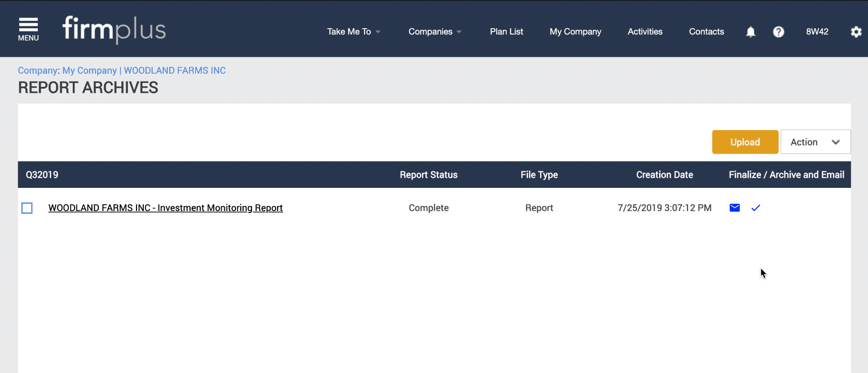
Task: Click the 7/25/2019 3:07:12 PM date
Action: [664, 208]
